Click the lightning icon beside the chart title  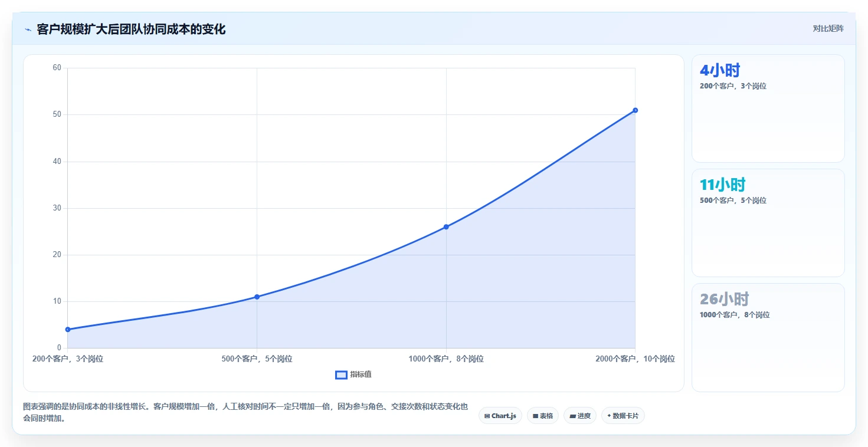tap(28, 29)
